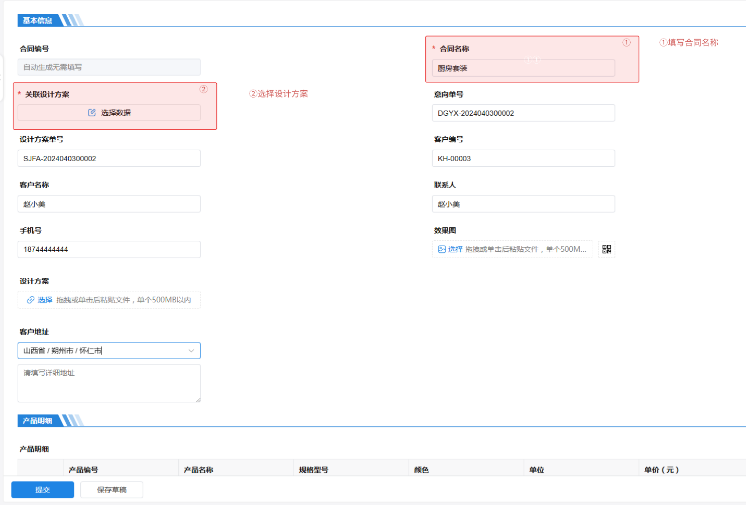This screenshot has width=746, height=505.
Task: Click the 提交 submit button
Action: point(42,489)
